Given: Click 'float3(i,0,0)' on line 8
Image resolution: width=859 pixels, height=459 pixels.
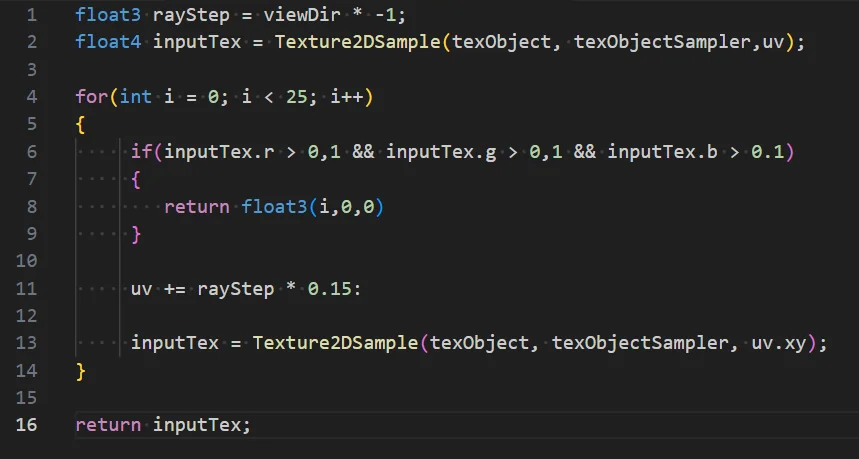Looking at the screenshot, I should click(x=313, y=206).
